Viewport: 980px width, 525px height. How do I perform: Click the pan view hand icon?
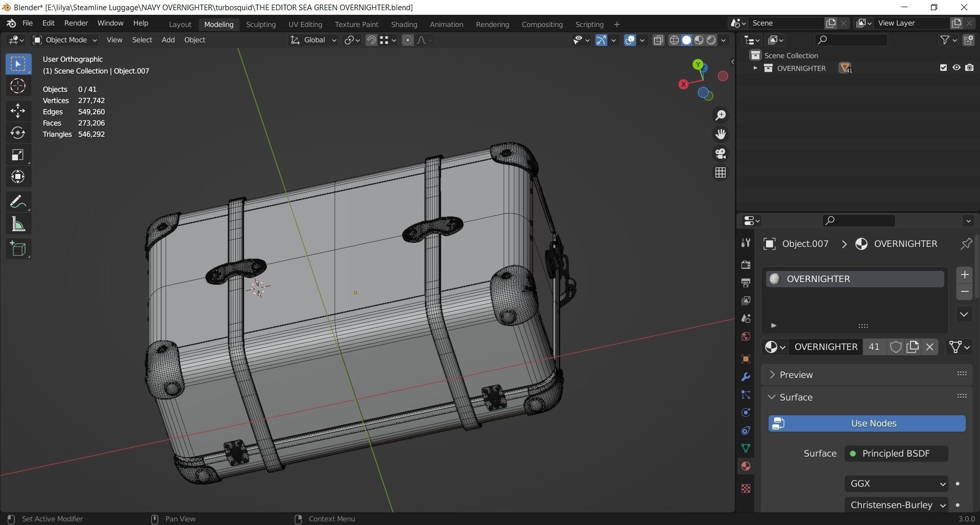720,134
